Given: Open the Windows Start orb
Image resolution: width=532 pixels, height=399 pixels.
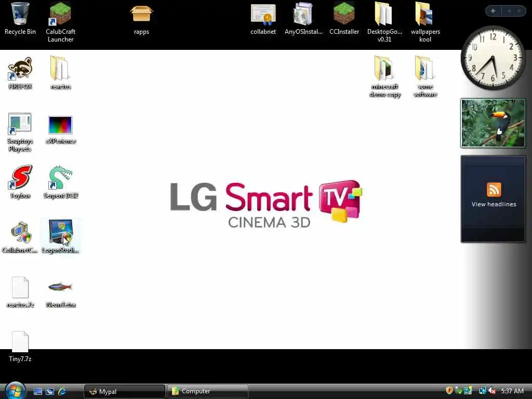Looking at the screenshot, I should click(15, 391).
